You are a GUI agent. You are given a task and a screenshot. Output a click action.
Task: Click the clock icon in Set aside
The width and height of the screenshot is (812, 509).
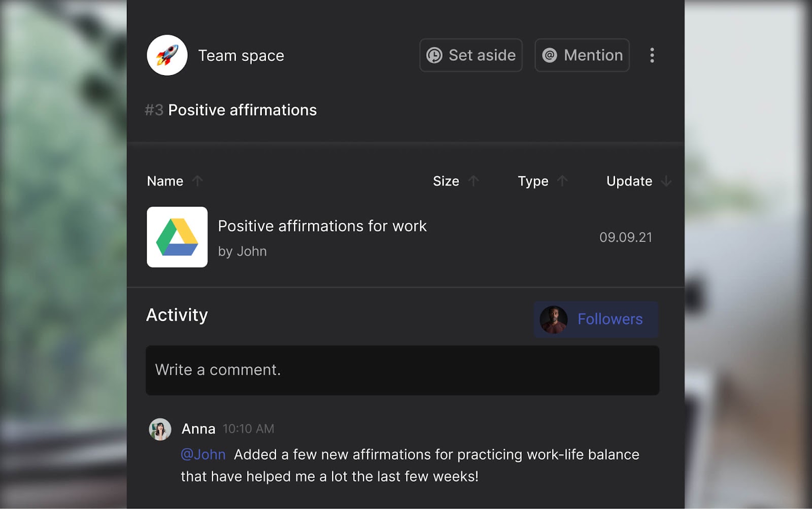point(434,55)
